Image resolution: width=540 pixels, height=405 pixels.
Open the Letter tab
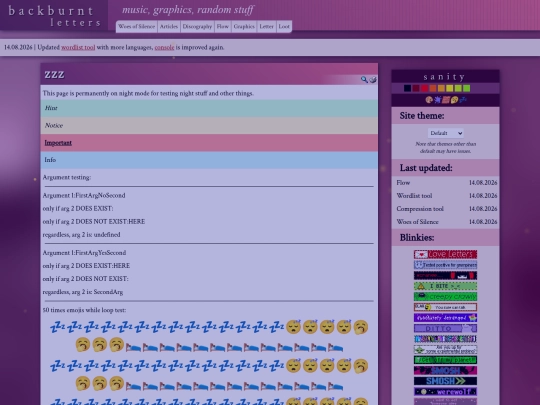point(266,27)
